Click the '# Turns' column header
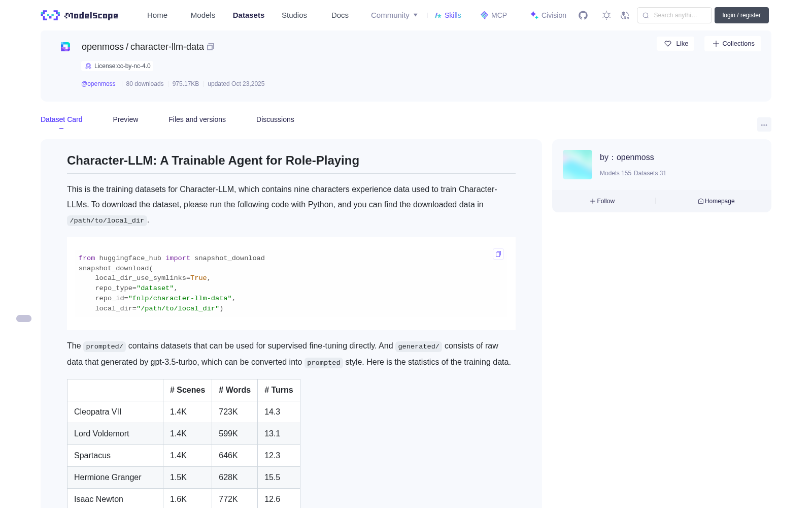The width and height of the screenshot is (812, 508). (279, 390)
